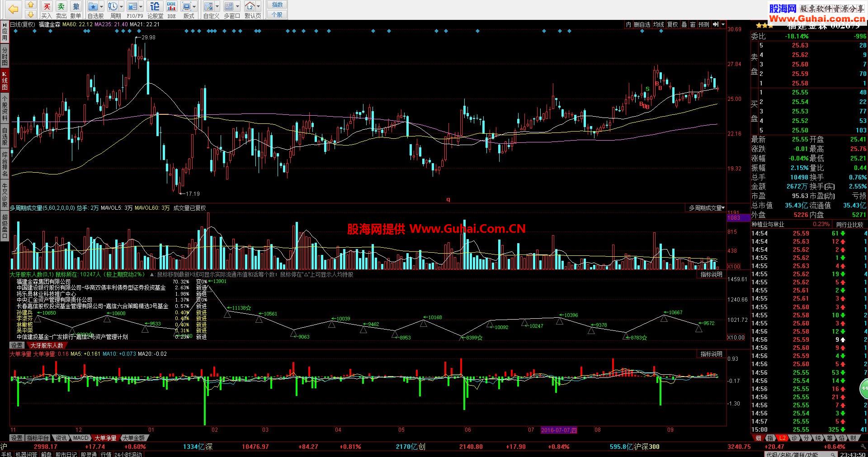Toggle the 预测 forecast option

coord(704,24)
